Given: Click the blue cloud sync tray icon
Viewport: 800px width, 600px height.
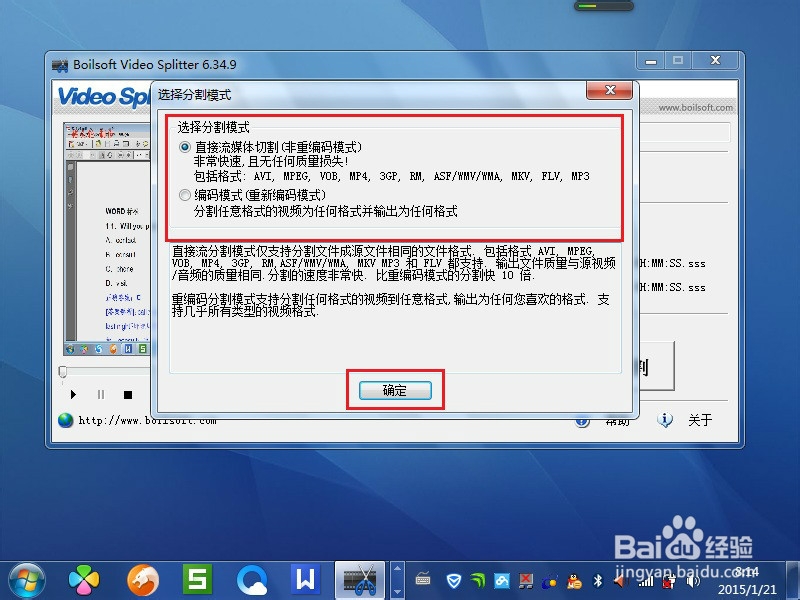Looking at the screenshot, I should (x=502, y=581).
